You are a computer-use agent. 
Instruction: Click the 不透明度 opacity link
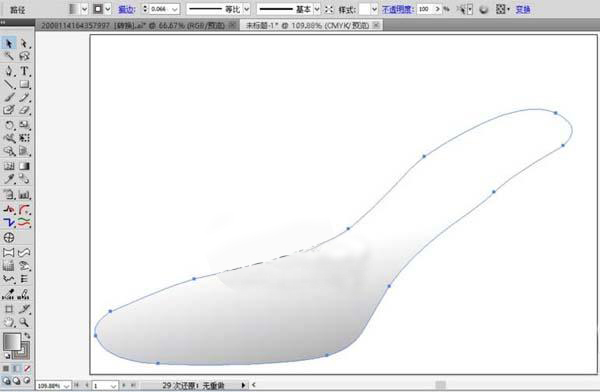(398, 9)
